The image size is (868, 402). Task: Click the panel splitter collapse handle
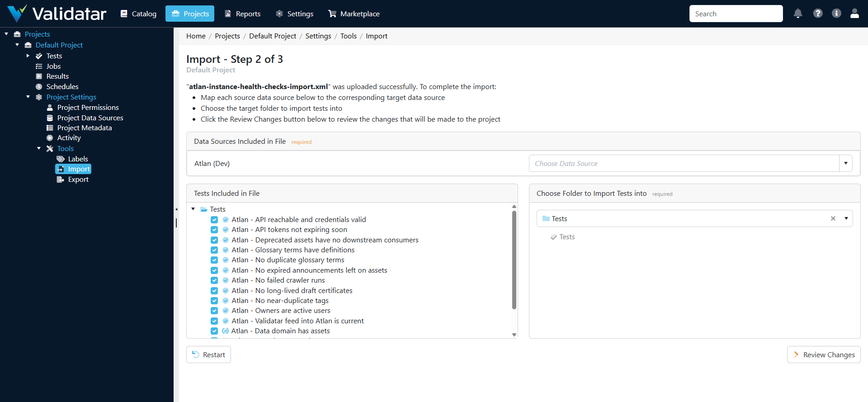point(176,209)
